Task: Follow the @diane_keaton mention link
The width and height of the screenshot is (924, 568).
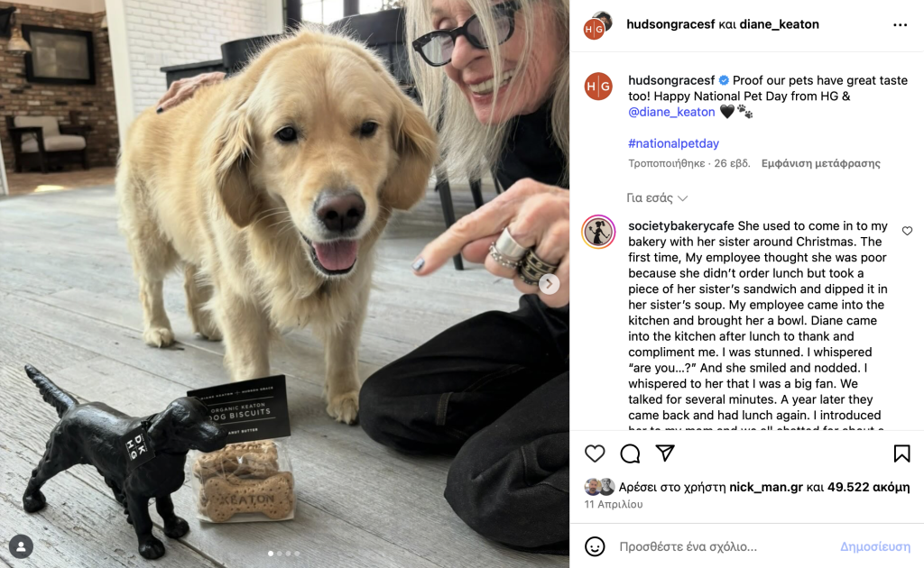Action: coord(671,112)
